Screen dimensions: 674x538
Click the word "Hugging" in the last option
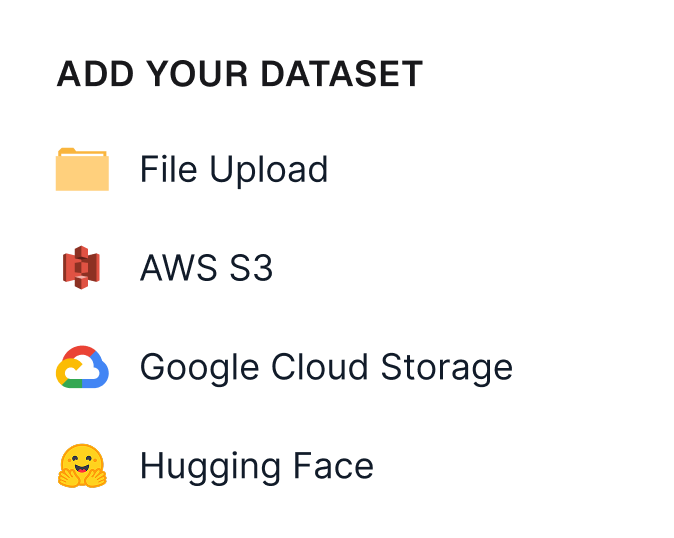click(211, 468)
